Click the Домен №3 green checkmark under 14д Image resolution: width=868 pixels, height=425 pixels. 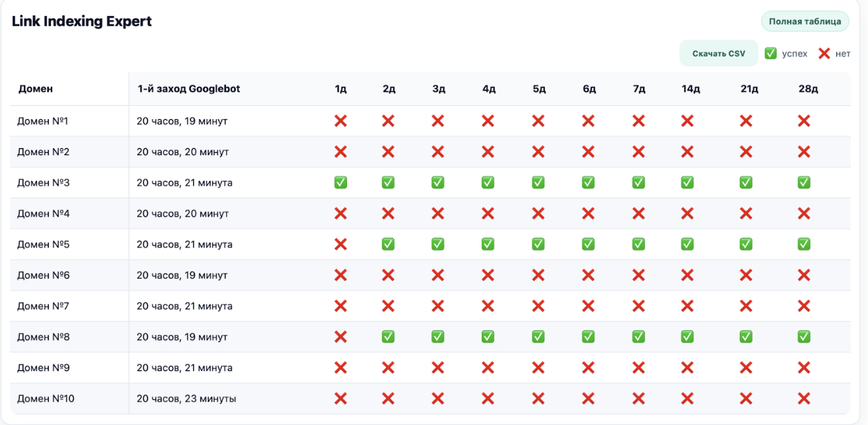coord(688,183)
